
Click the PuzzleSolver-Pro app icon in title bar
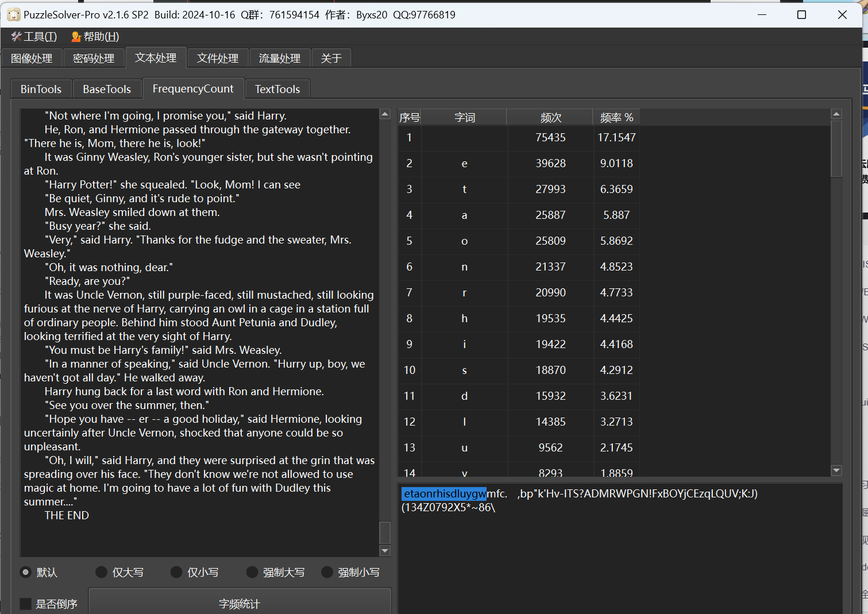pyautogui.click(x=14, y=15)
